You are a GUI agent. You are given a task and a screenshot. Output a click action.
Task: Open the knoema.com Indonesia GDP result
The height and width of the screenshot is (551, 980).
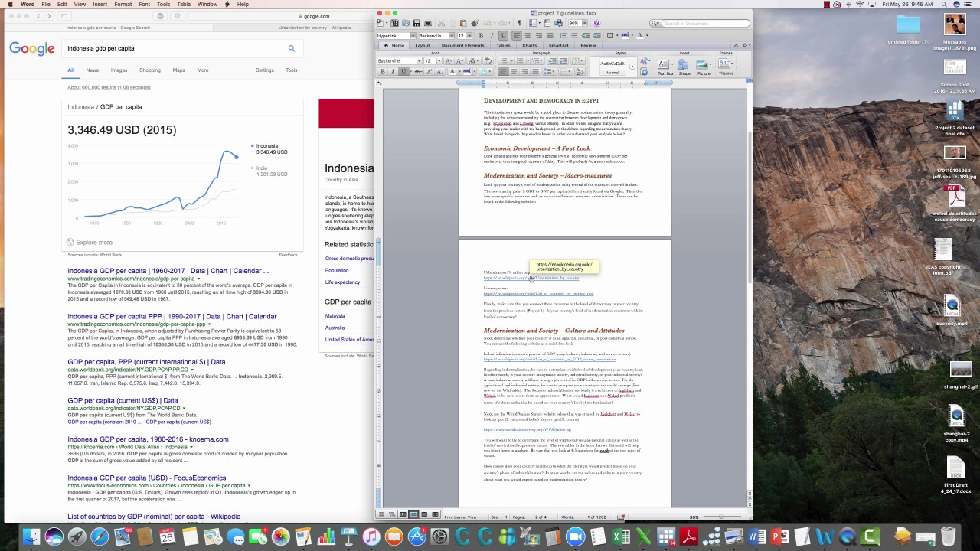(148, 439)
